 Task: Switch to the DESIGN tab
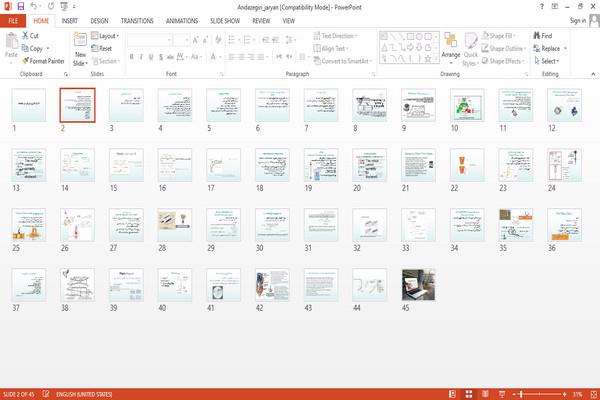pos(99,21)
